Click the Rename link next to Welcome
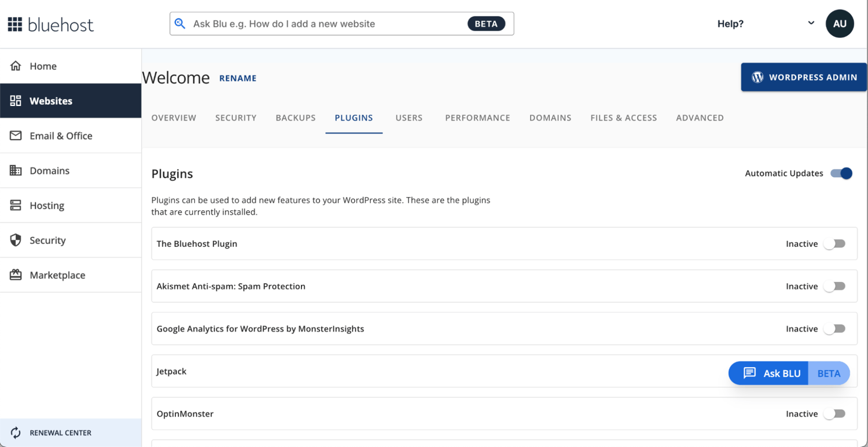Image resolution: width=868 pixels, height=447 pixels. pos(238,78)
